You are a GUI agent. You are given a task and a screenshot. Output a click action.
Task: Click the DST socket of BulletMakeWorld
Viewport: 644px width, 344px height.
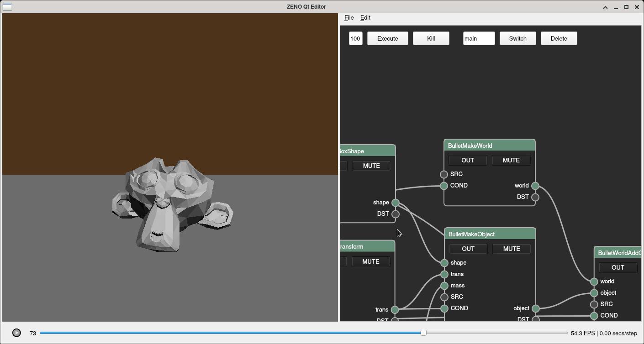[535, 197]
